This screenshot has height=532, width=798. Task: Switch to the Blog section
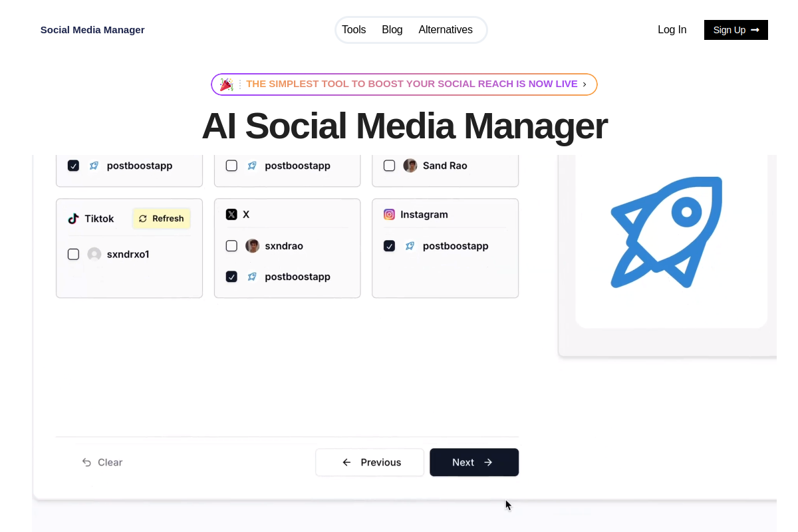(x=392, y=29)
